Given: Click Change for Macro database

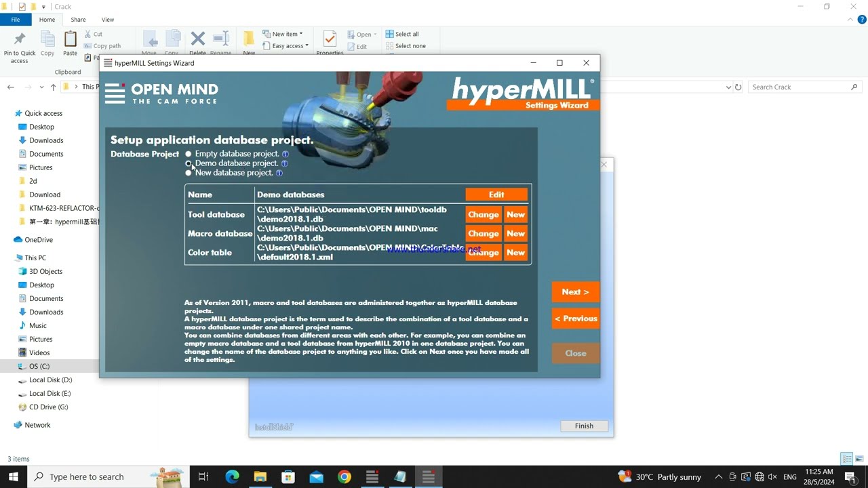Looking at the screenshot, I should coord(484,233).
